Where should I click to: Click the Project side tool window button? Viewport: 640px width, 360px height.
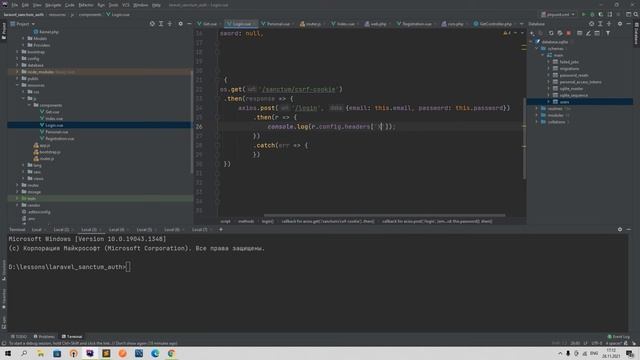[4, 31]
